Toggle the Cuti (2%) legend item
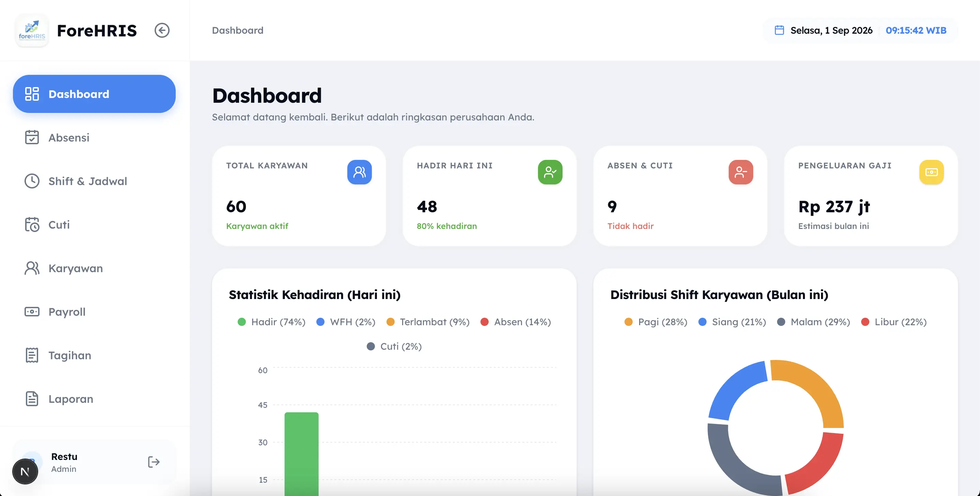The width and height of the screenshot is (980, 496). tap(394, 346)
